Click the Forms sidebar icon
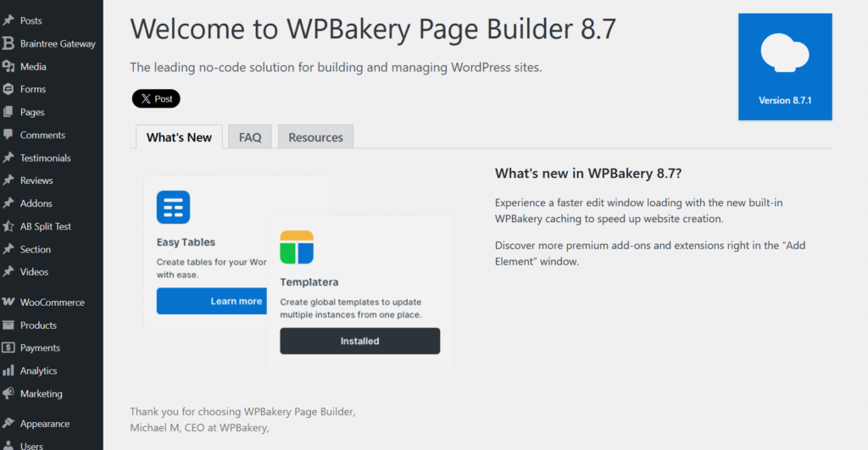Screen dimensions: 868x450 coord(8,89)
